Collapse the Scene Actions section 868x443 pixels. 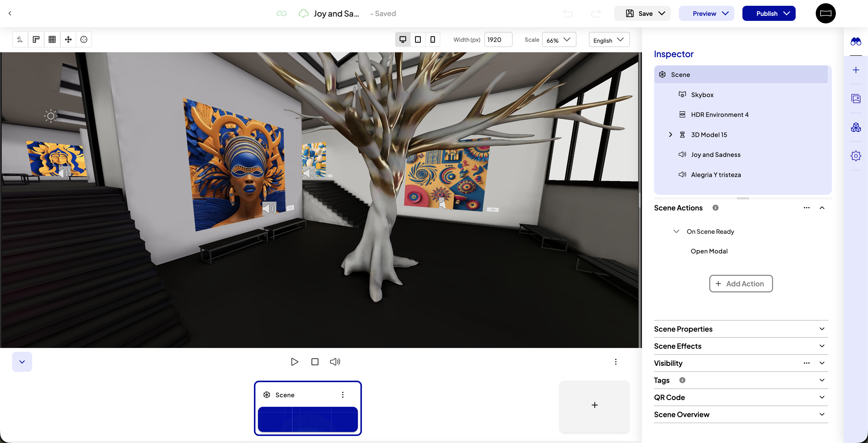(x=822, y=208)
